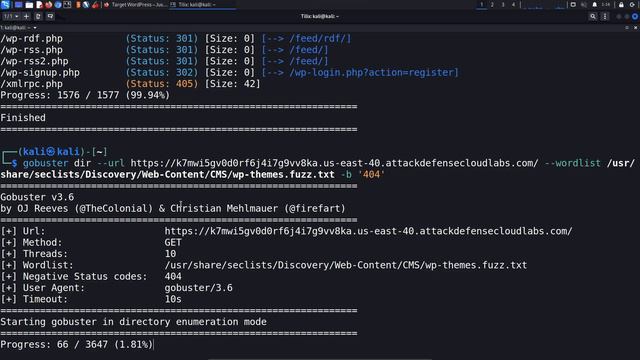Switch to workspace 3
640x360 pixels.
503,4
